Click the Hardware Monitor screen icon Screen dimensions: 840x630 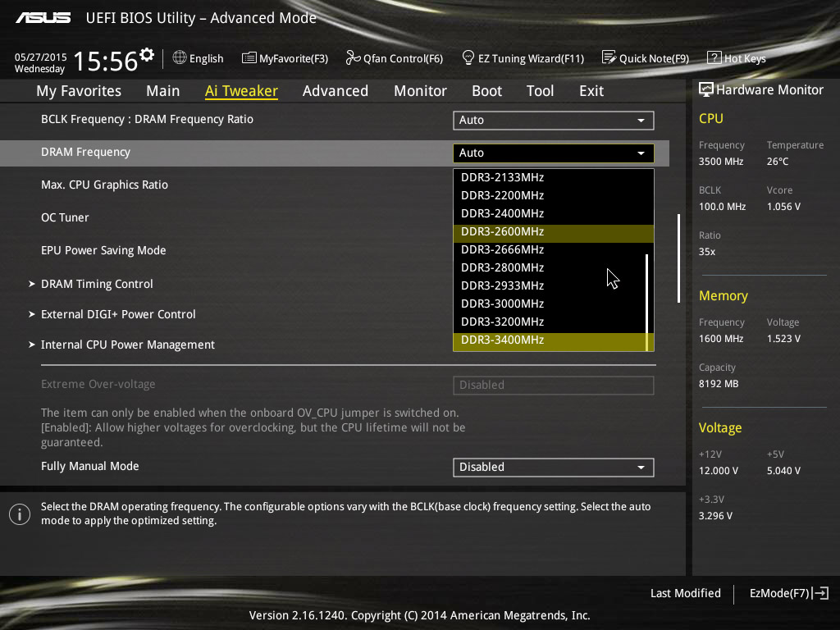706,89
